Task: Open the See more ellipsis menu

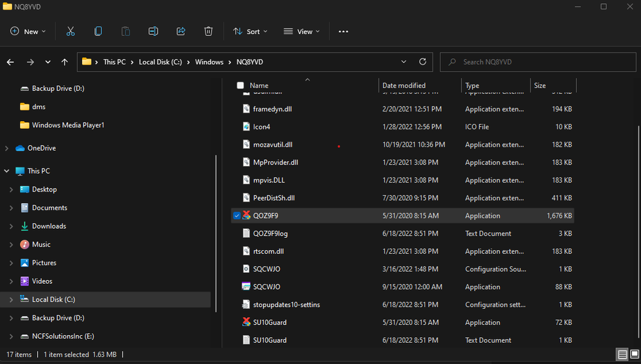Action: [343, 31]
